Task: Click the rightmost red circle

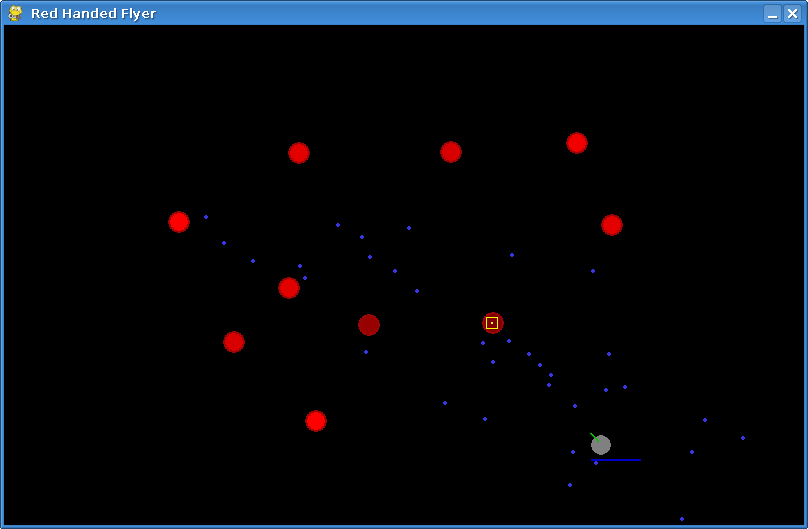Action: [612, 225]
